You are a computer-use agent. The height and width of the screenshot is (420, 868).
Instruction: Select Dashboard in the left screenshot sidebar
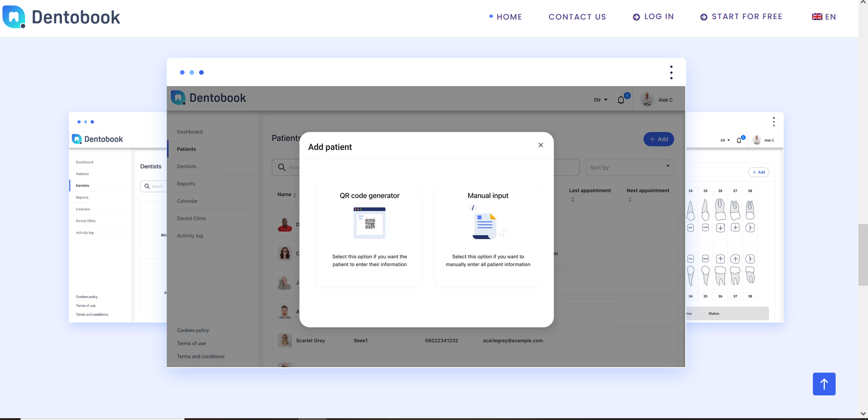pyautogui.click(x=84, y=162)
